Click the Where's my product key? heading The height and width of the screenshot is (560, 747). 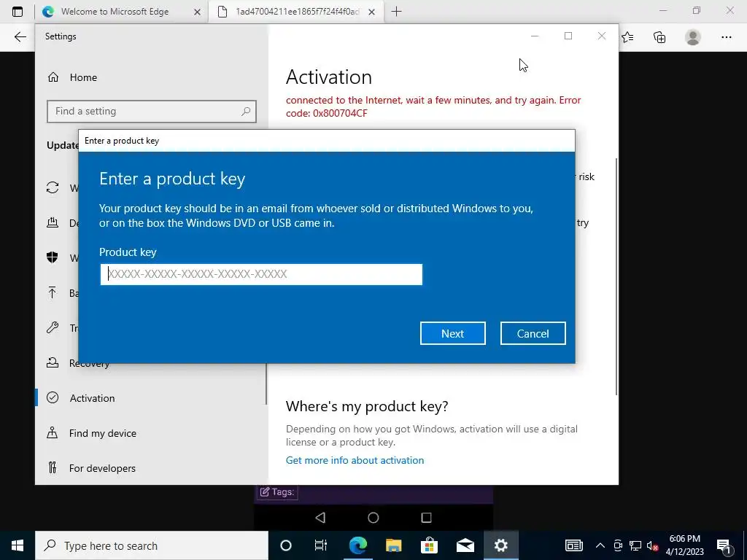click(367, 406)
